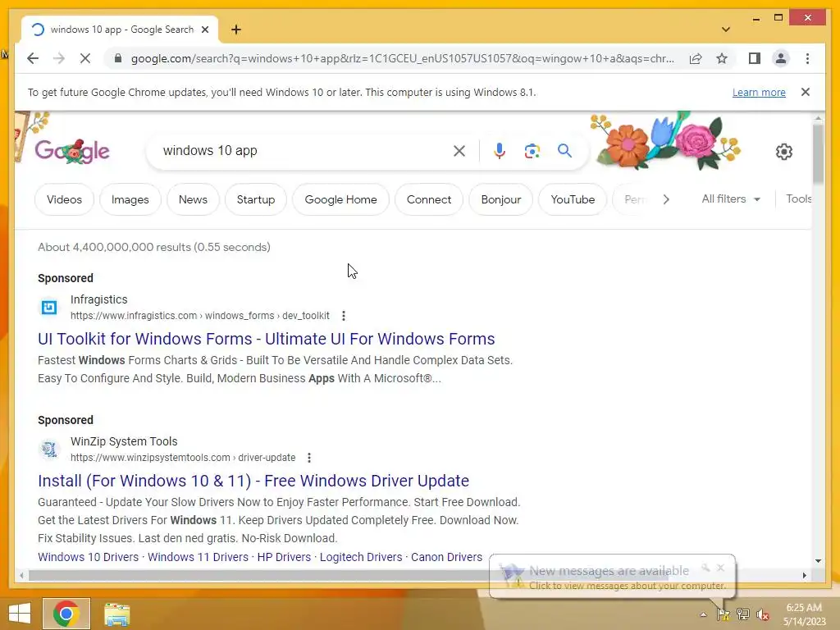Click the vertical scrollbar thumb
The height and width of the screenshot is (630, 840).
(x=818, y=153)
